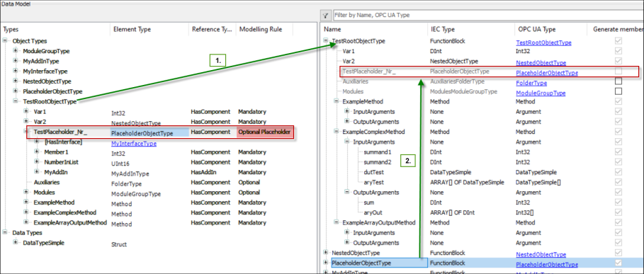Viewport: 644px width, 274px height.
Task: Toggle Generate member checkbox for aryOut
Action: coord(618,212)
